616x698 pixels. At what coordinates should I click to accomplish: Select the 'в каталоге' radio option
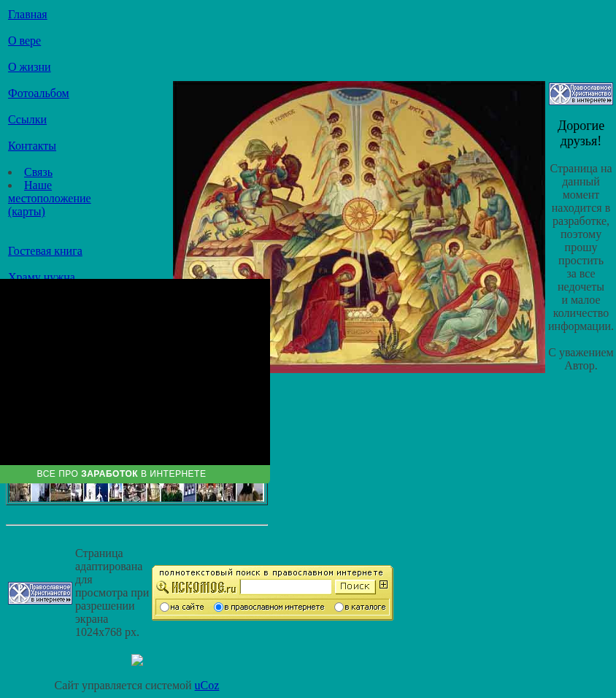point(339,607)
